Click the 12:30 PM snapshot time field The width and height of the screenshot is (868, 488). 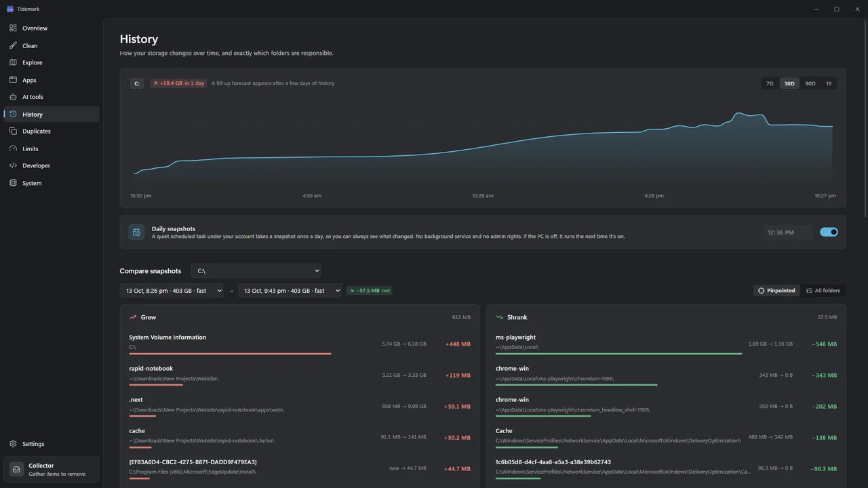coord(787,232)
